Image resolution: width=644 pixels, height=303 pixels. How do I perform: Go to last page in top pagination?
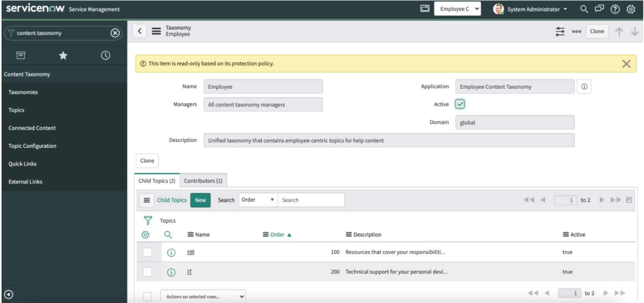(x=616, y=200)
